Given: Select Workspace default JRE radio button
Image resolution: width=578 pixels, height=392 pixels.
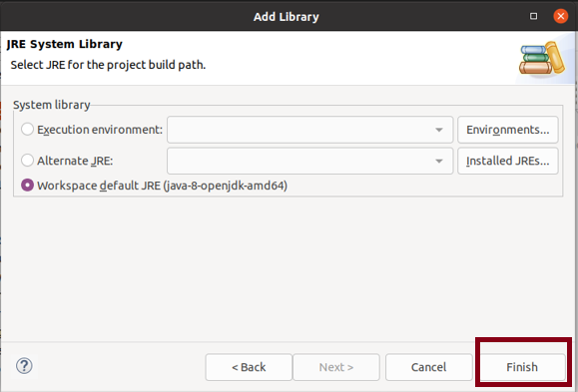Looking at the screenshot, I should coord(27,186).
